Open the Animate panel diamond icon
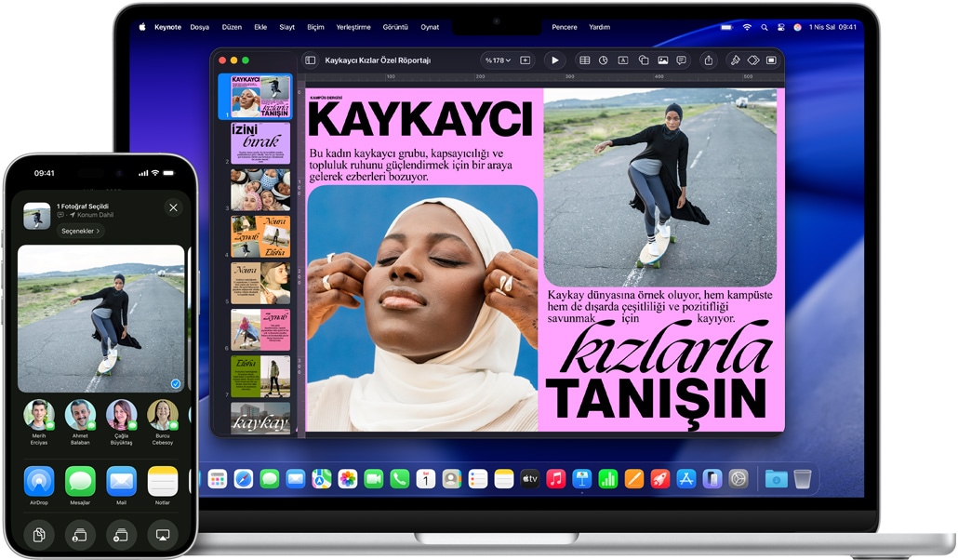The image size is (958, 560). (753, 60)
